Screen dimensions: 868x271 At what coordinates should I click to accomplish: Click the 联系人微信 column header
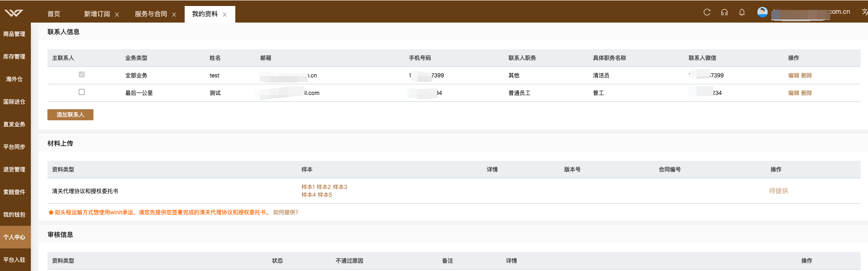(x=702, y=58)
